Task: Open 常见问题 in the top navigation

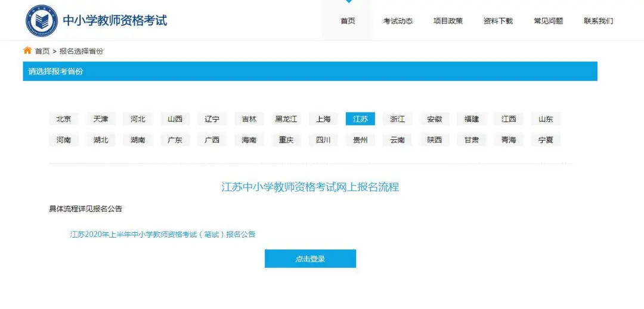Action: [548, 21]
